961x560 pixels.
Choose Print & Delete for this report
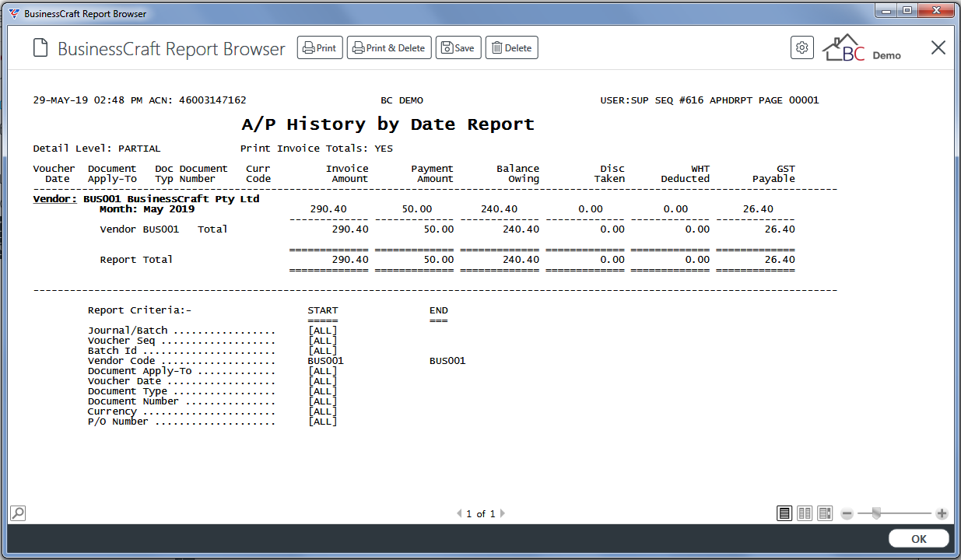click(x=389, y=48)
